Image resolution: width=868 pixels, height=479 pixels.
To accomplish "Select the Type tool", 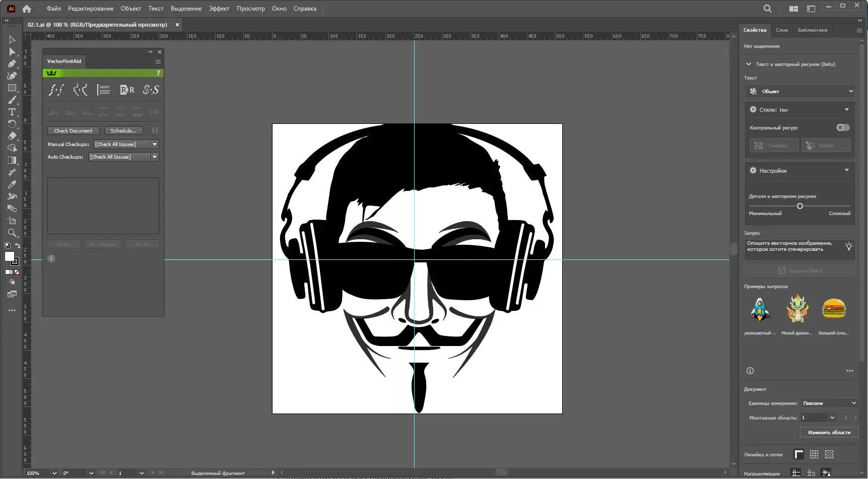I will (x=12, y=112).
